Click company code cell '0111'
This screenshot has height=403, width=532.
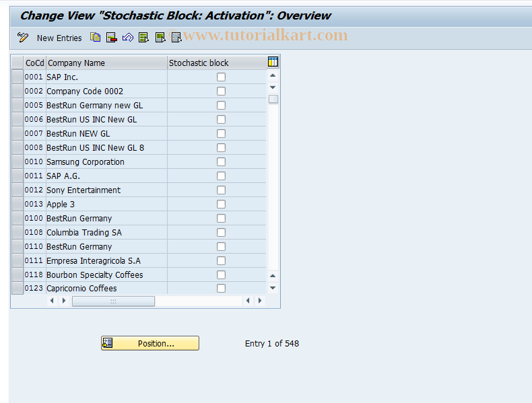pos(34,260)
